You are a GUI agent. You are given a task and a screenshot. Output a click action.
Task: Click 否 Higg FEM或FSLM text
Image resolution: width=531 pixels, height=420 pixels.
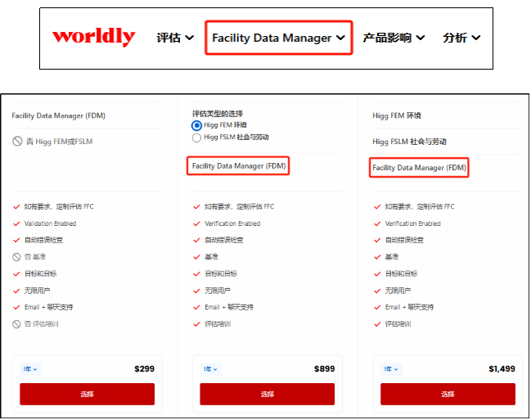(x=59, y=142)
